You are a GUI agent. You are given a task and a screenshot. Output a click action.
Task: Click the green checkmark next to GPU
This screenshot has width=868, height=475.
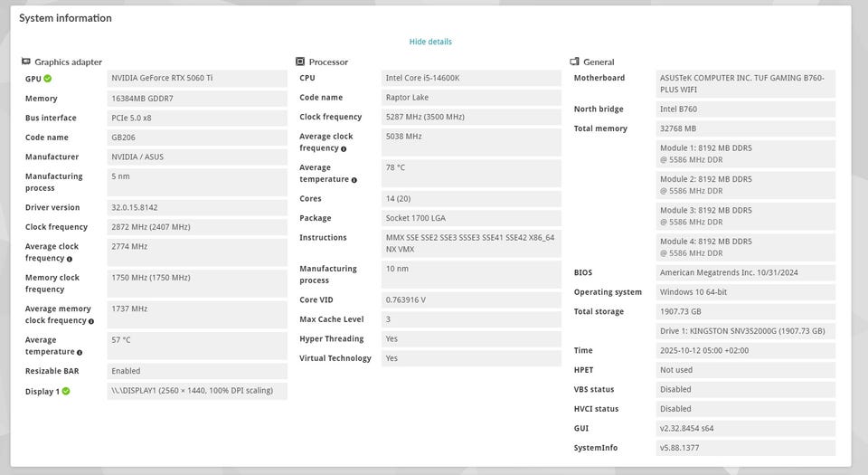coord(48,79)
